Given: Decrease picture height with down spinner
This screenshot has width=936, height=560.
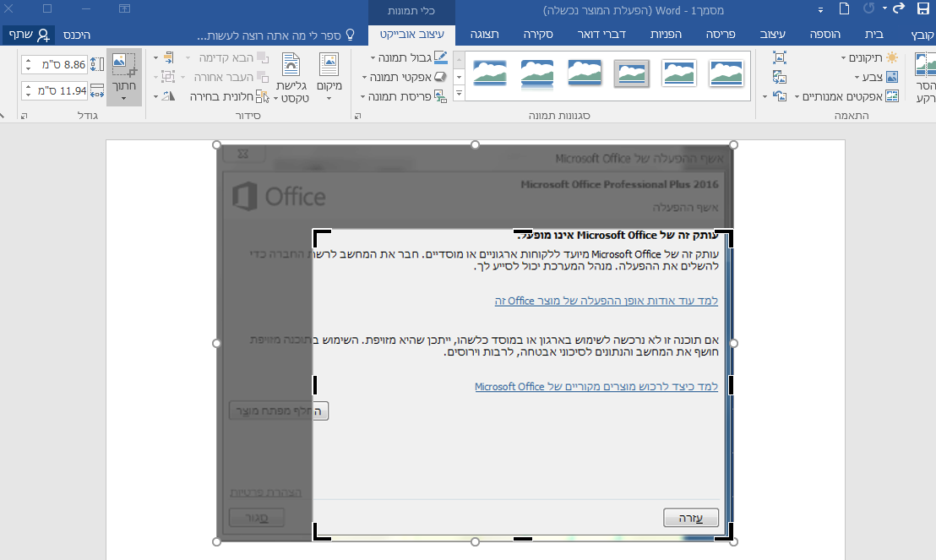Looking at the screenshot, I should click(x=28, y=68).
